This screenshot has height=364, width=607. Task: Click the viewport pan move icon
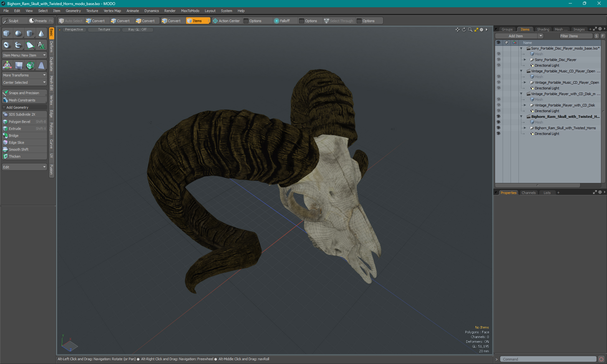pyautogui.click(x=457, y=30)
